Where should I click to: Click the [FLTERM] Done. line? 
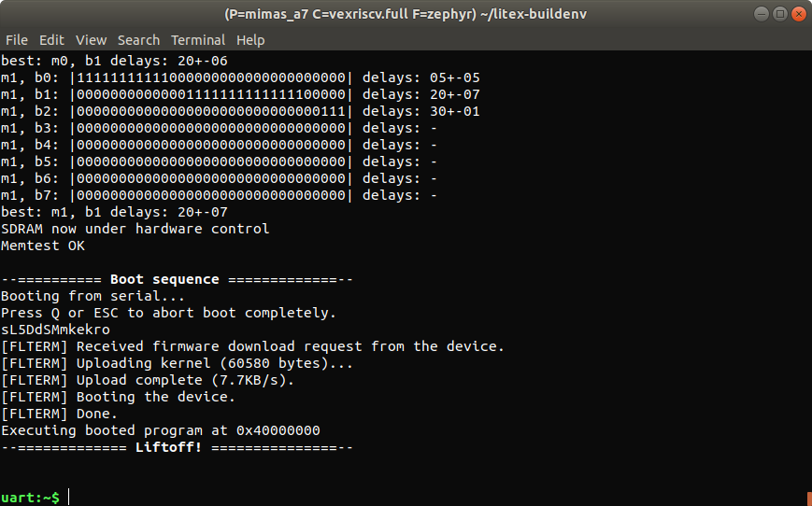click(60, 414)
